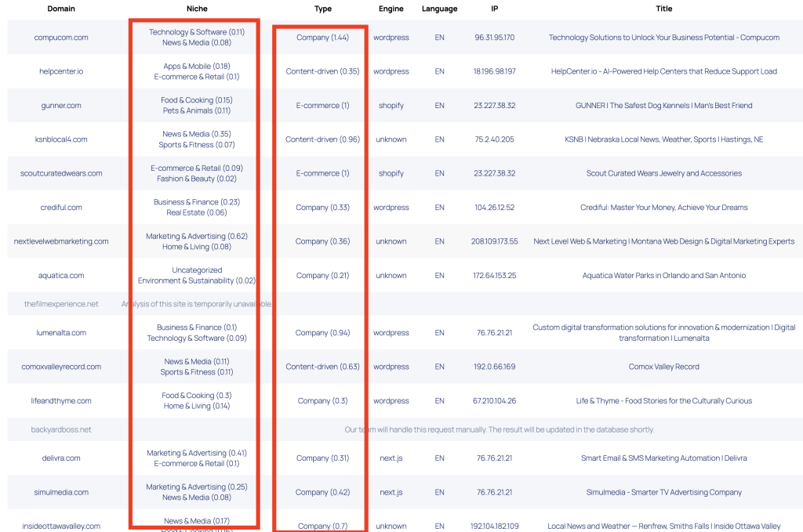This screenshot has height=532, width=803.
Task: Click the Marketing & Advertising (0.41) niche
Action: pos(197,453)
